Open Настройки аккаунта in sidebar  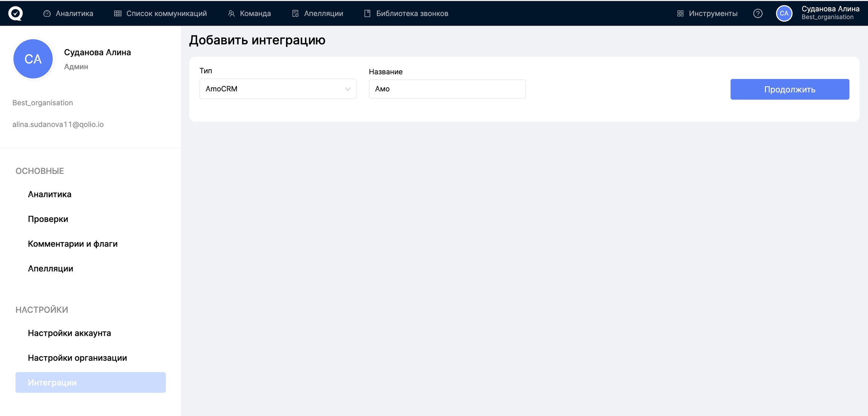[x=69, y=333]
